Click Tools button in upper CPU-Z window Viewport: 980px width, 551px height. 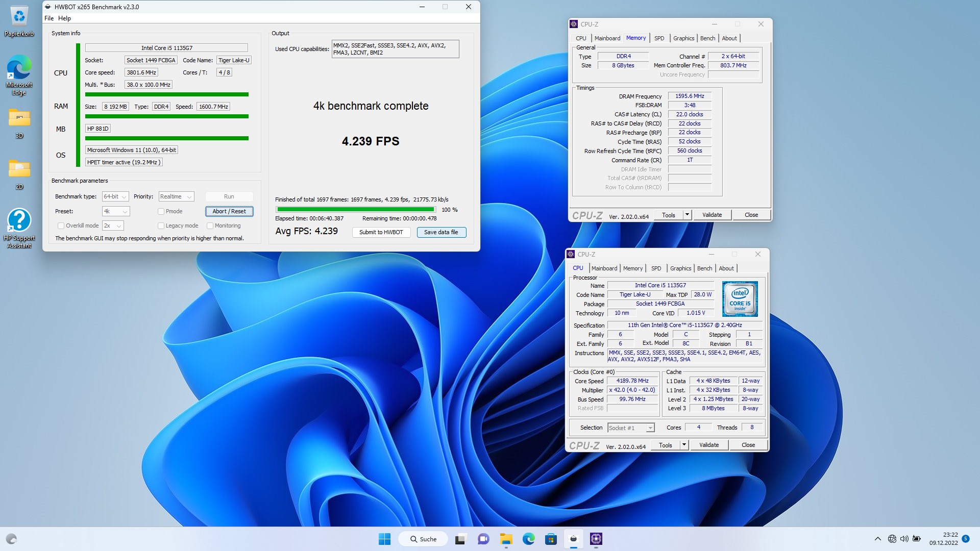(668, 215)
